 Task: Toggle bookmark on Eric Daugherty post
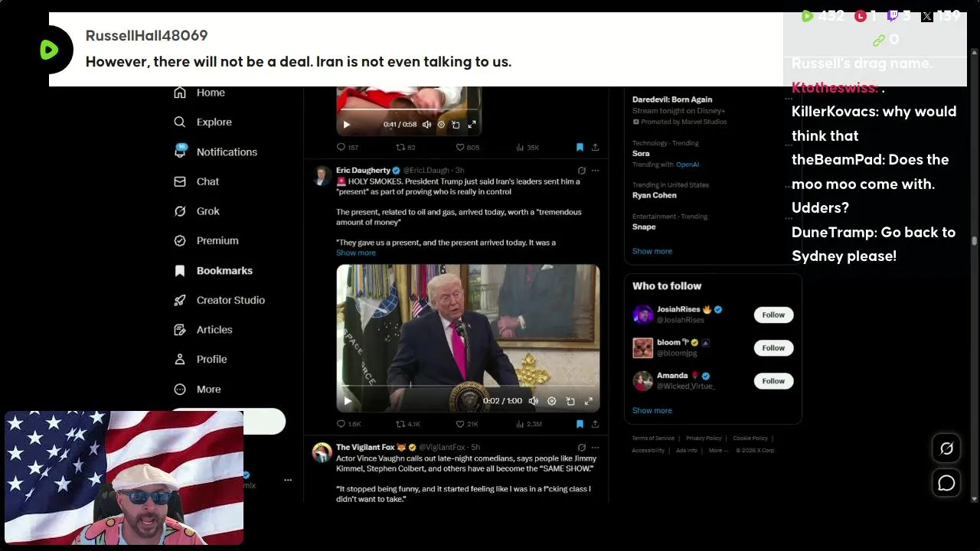pos(580,424)
